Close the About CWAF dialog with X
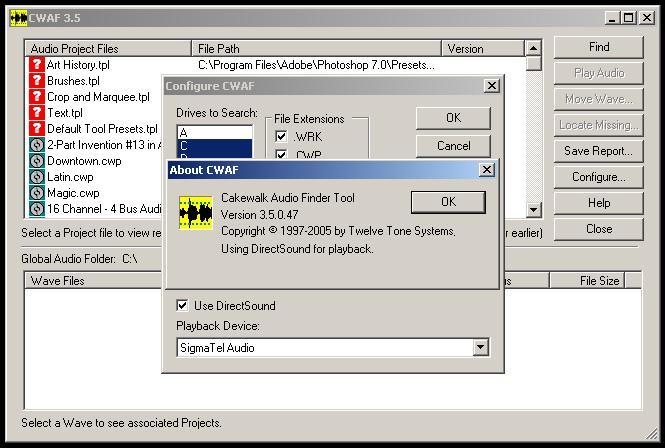 (x=486, y=170)
